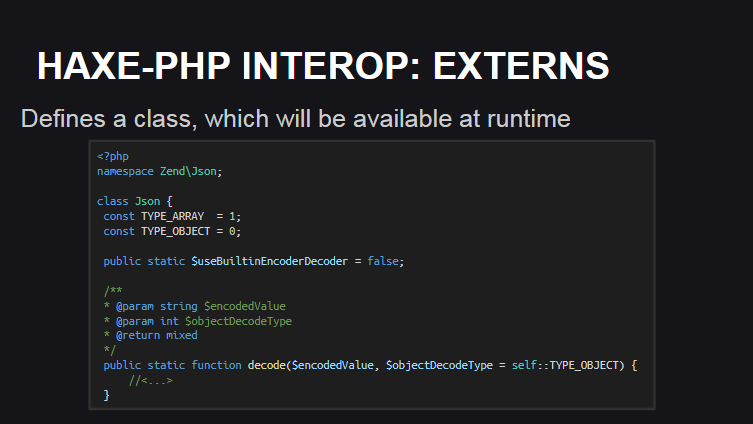The image size is (753, 424).
Task: Click the '*/' comment closing line
Action: pos(109,350)
